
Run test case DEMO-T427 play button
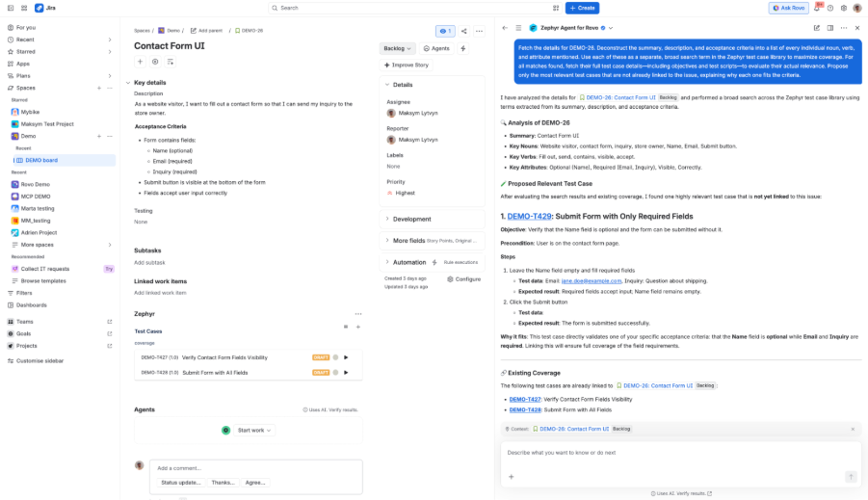(346, 357)
